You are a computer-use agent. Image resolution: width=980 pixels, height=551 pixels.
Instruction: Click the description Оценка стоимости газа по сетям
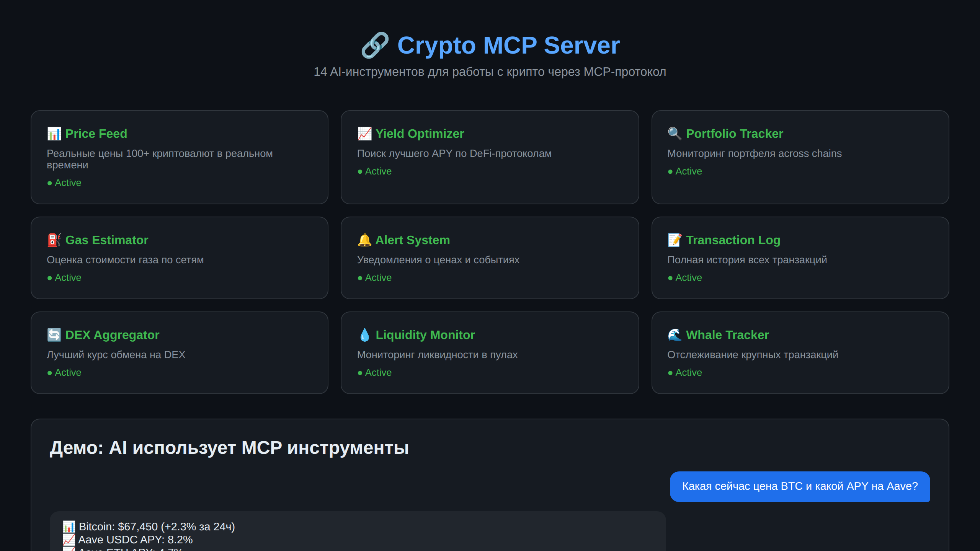pyautogui.click(x=125, y=260)
